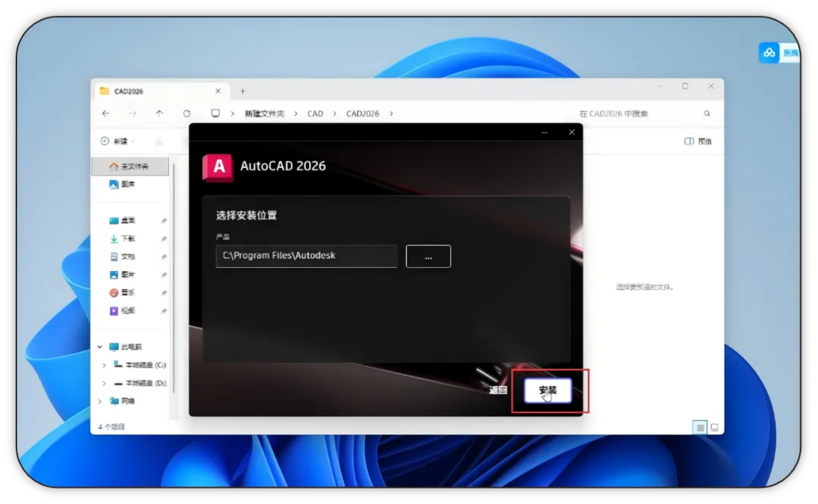Click the PC monitor icon in address bar
The width and height of the screenshot is (818, 504).
(215, 113)
